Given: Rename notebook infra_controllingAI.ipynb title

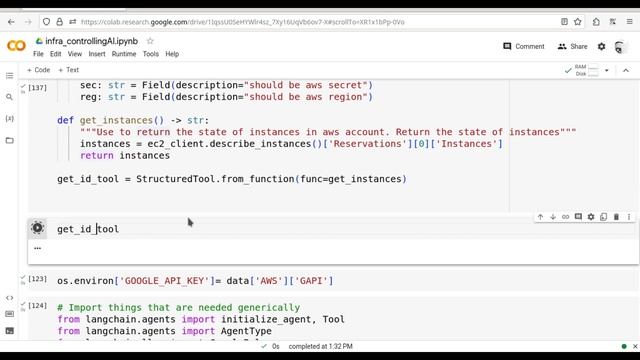Looking at the screenshot, I should click(x=91, y=41).
